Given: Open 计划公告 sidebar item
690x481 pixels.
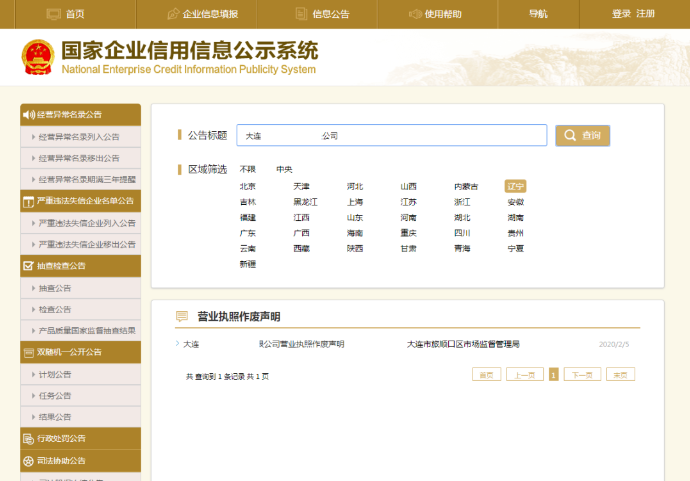Looking at the screenshot, I should point(81,375).
